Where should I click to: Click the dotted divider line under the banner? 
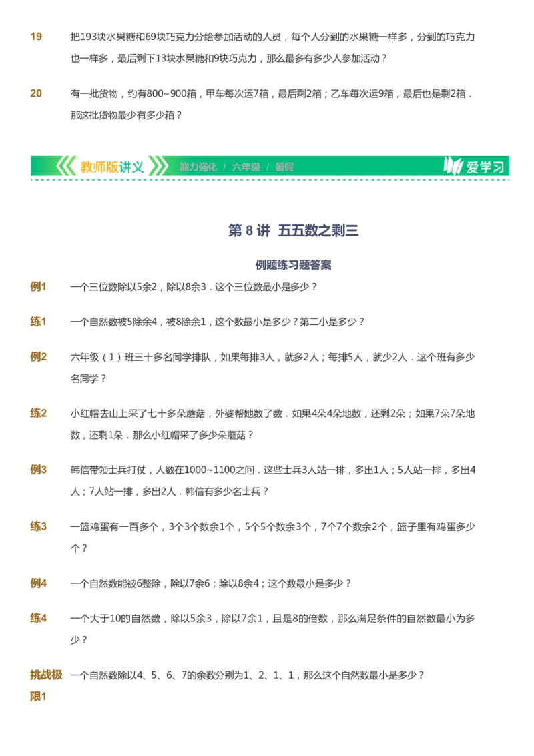[x=267, y=179]
